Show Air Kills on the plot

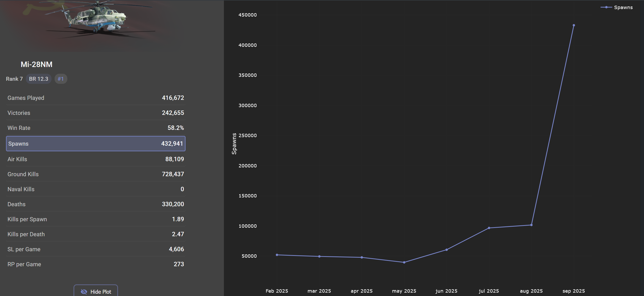(96, 159)
